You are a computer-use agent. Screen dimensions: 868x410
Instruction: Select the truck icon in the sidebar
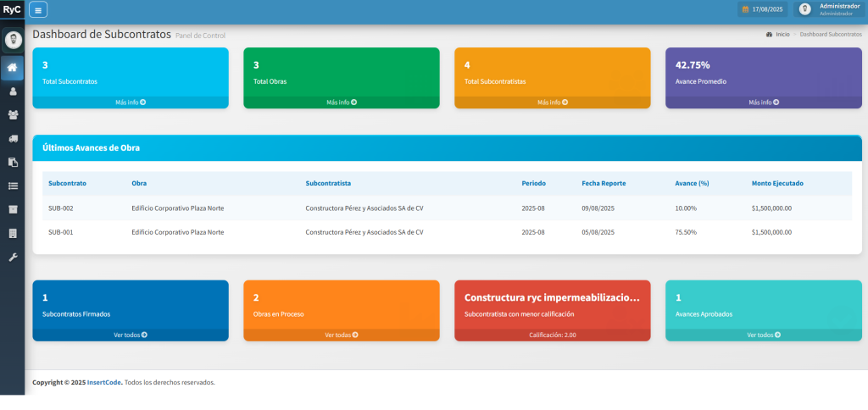pyautogui.click(x=12, y=139)
